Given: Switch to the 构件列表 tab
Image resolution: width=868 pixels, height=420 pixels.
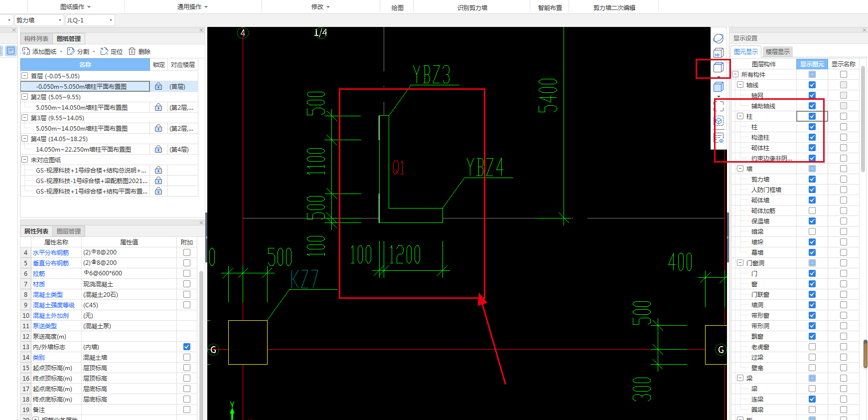Looking at the screenshot, I should (36, 38).
